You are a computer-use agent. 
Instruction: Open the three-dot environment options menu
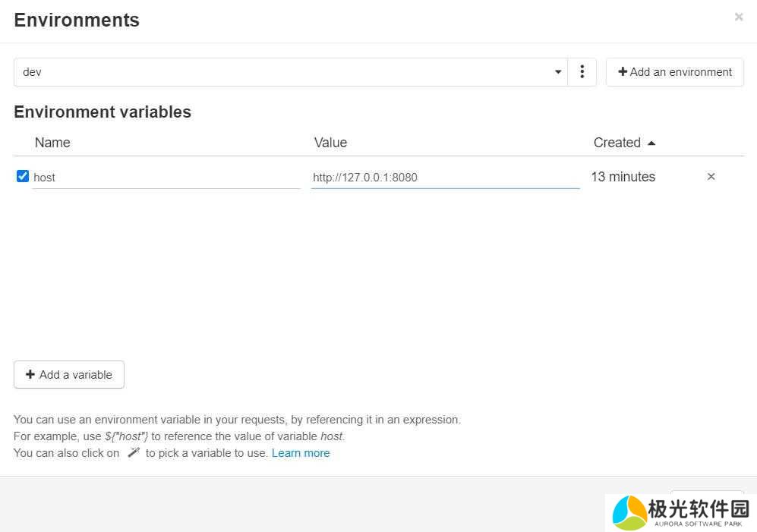(x=582, y=72)
